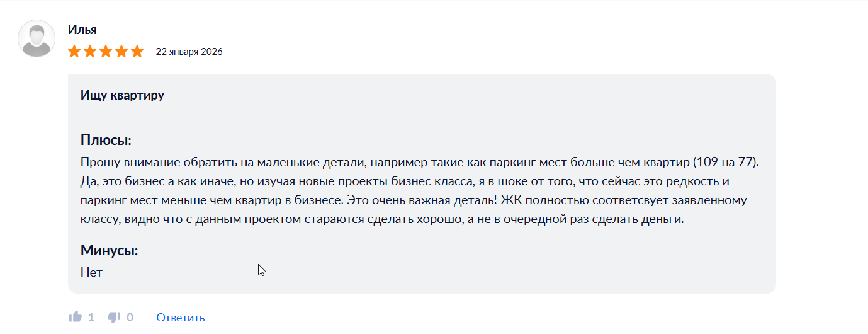Screen dimensions: 868x334
Task: Click the fourth orange rating star
Action: click(x=121, y=52)
